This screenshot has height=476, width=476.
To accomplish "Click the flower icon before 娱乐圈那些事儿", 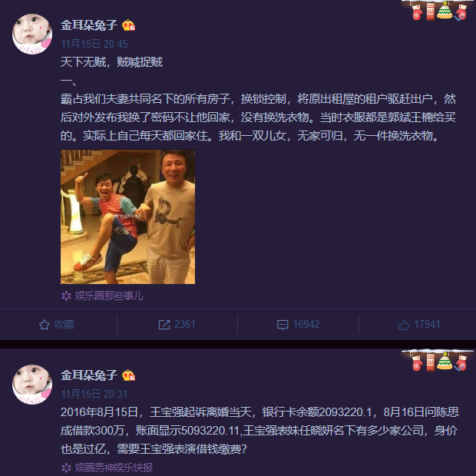I will [x=66, y=296].
